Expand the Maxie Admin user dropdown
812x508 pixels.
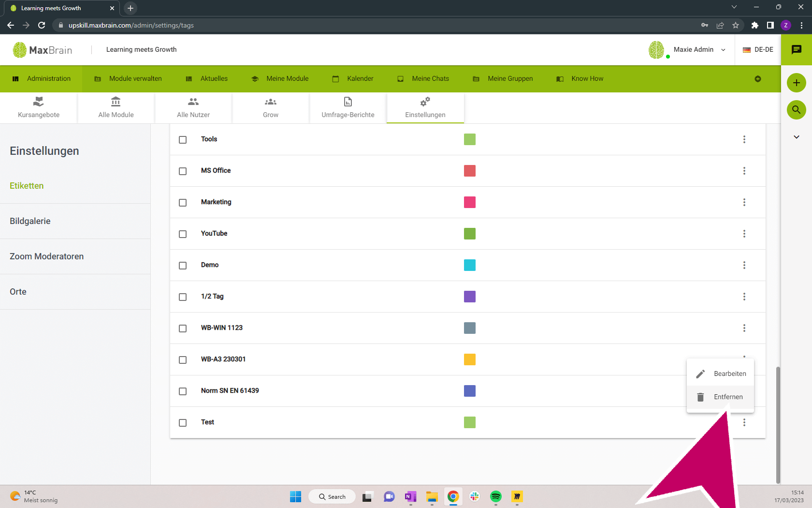click(x=723, y=50)
